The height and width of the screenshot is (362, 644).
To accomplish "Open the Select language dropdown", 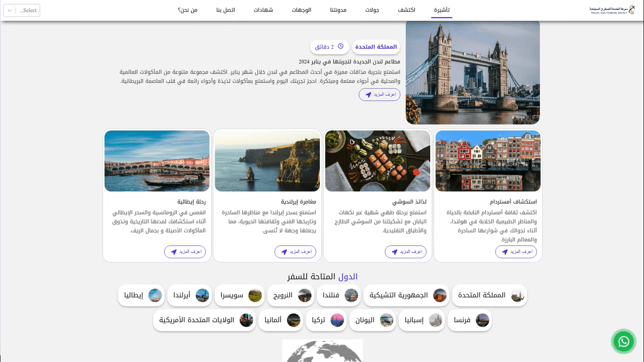I will click(22, 10).
